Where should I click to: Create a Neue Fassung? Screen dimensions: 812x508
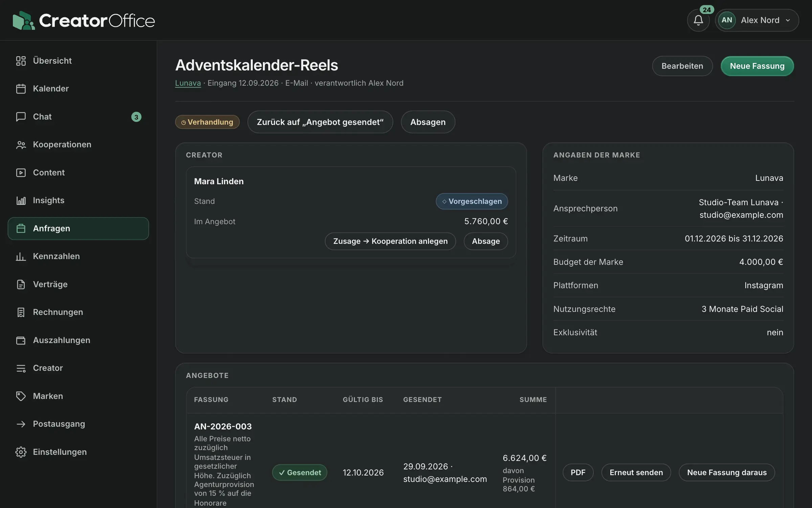(757, 66)
